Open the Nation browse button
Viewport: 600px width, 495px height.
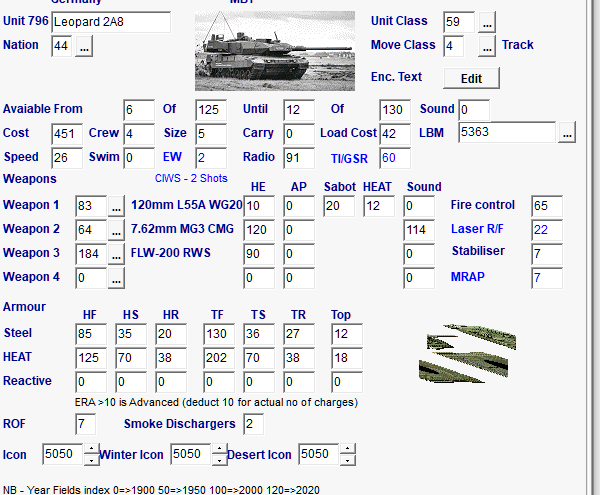point(84,46)
